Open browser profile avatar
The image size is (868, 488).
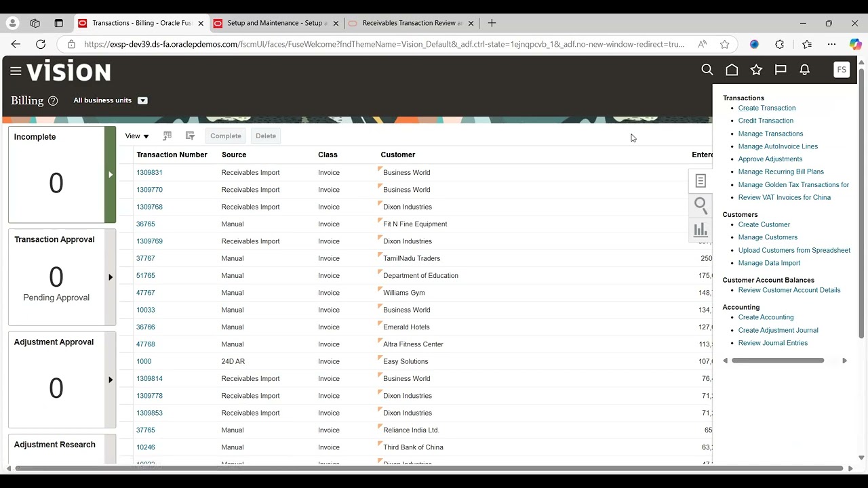12,23
